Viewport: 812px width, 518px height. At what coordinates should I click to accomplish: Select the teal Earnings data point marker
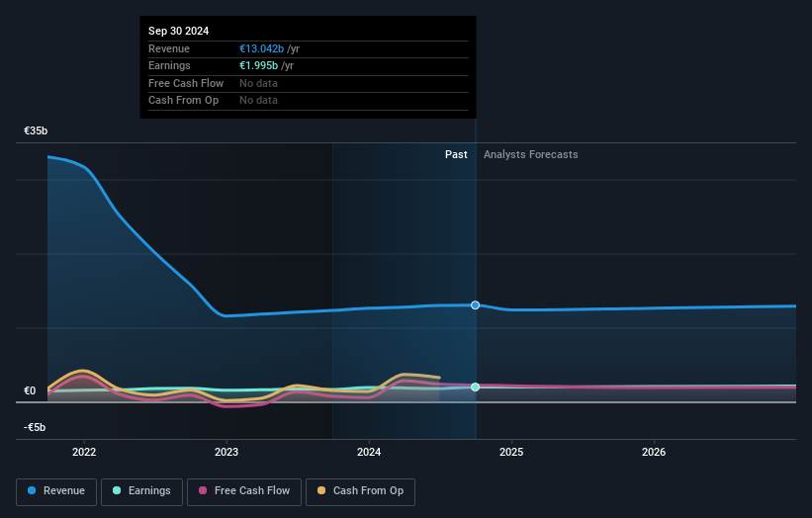coord(475,388)
